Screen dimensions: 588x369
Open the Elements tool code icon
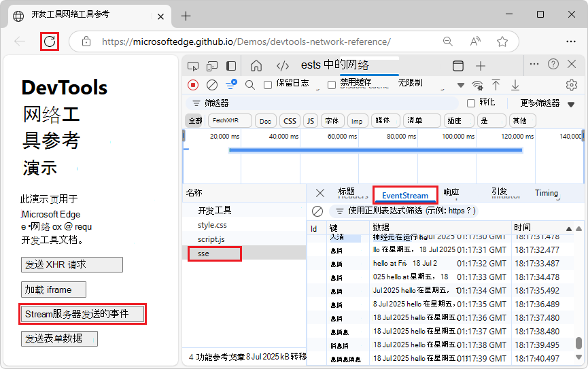(282, 67)
